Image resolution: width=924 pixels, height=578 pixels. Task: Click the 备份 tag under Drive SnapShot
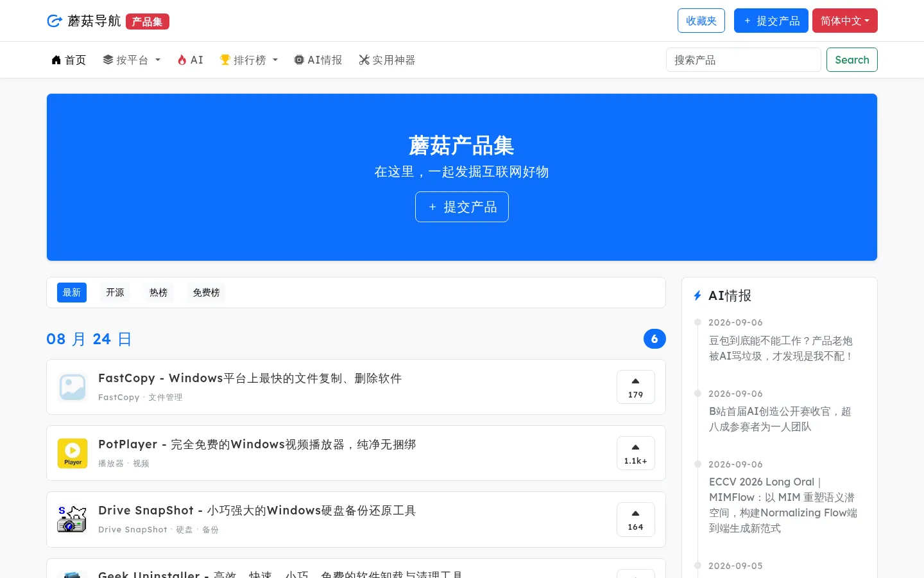210,530
